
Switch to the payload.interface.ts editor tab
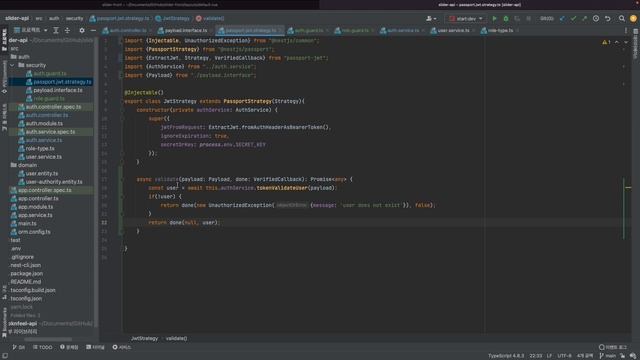point(185,30)
